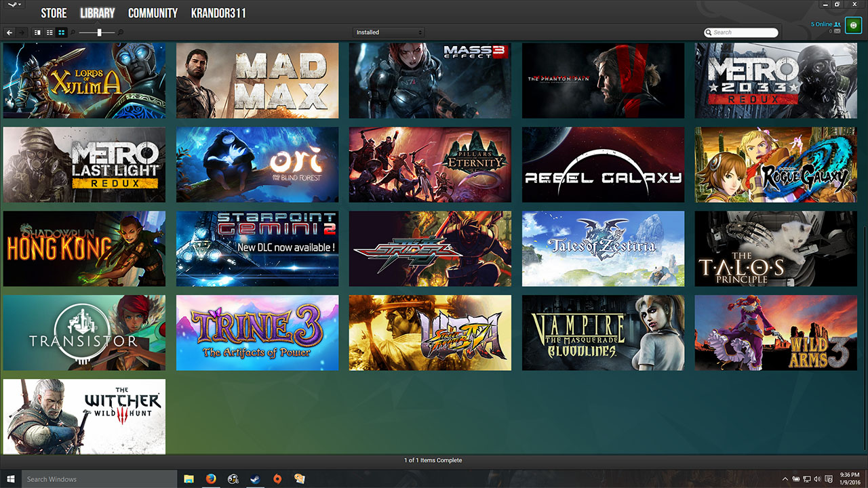Click the zoom-in magnifier icon

[121, 33]
